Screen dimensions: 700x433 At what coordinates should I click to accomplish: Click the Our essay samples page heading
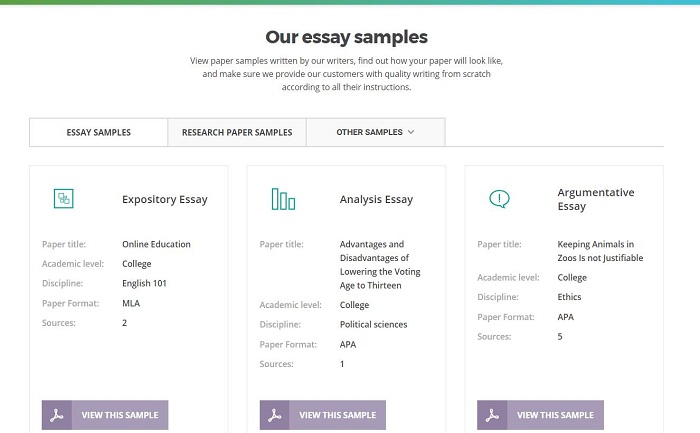click(346, 37)
